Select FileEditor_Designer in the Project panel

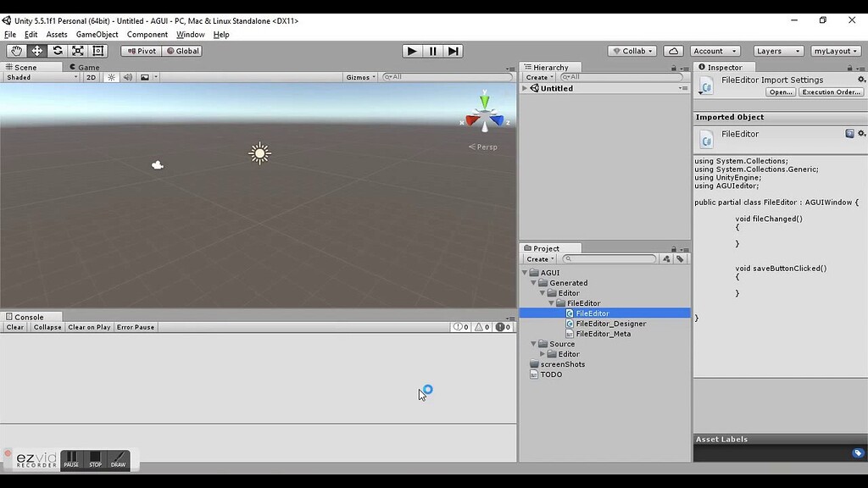(x=609, y=323)
